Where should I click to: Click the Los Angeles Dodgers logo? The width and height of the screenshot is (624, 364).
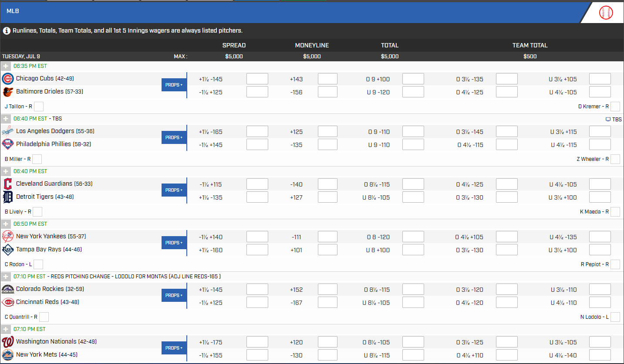(x=8, y=131)
